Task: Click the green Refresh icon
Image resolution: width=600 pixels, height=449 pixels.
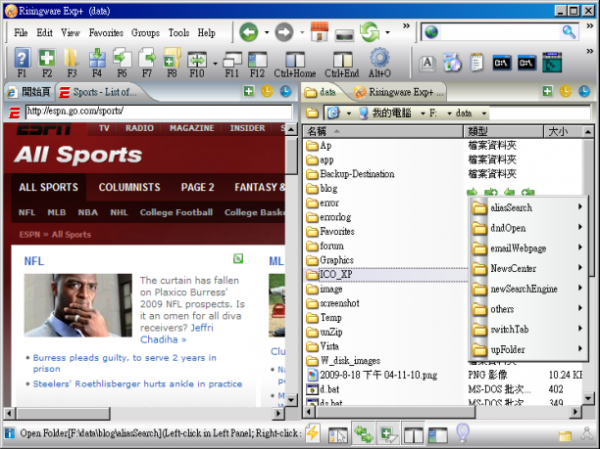Action: [x=370, y=32]
